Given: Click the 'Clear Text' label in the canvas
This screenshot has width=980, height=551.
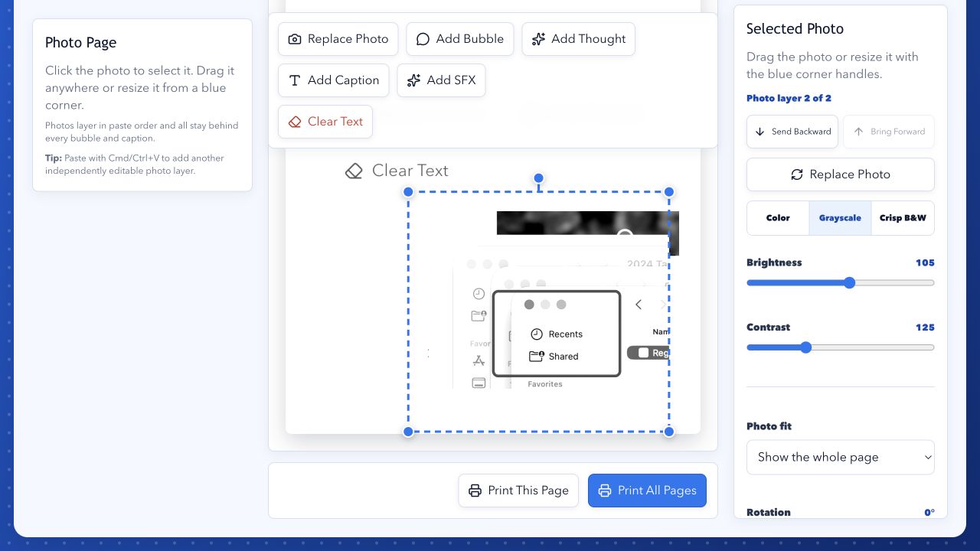Looking at the screenshot, I should (410, 171).
